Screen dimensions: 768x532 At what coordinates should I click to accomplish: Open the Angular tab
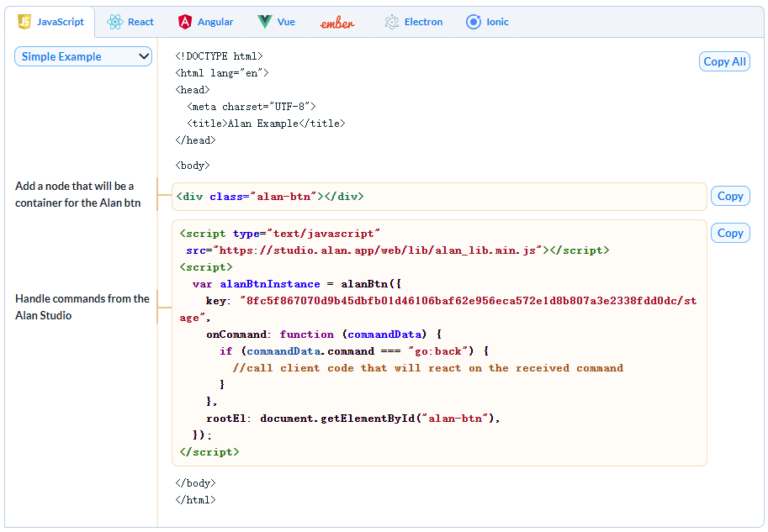click(x=206, y=22)
